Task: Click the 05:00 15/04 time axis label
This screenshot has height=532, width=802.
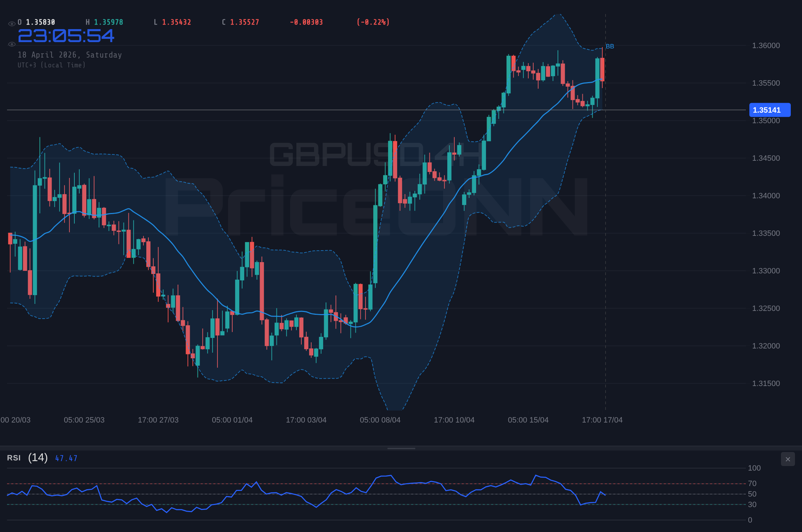Action: pos(528,420)
